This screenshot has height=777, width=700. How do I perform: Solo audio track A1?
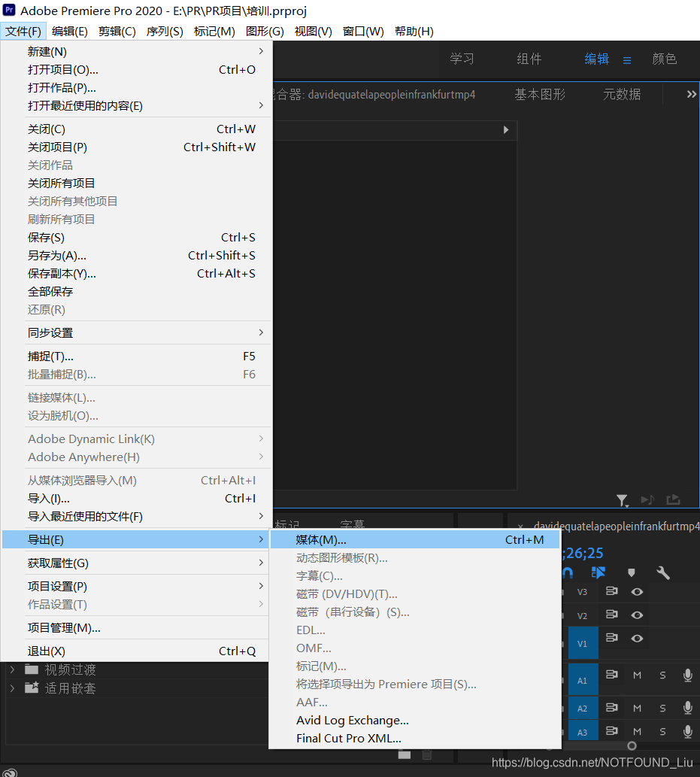662,675
